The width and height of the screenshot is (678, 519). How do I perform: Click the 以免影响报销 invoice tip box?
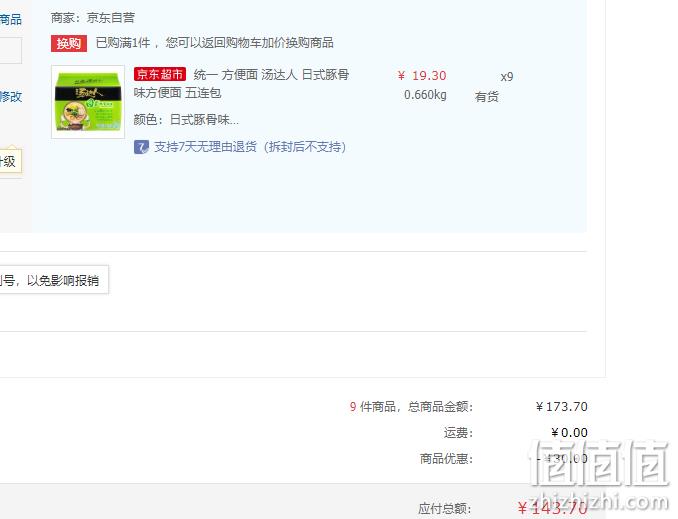pos(54,280)
